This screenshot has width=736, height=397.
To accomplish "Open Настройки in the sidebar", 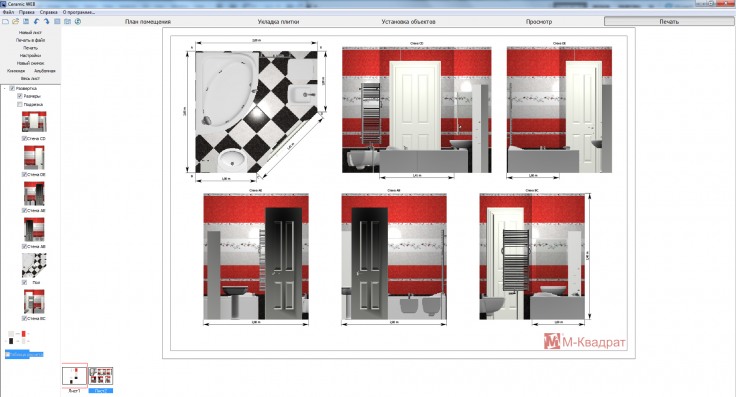I will pyautogui.click(x=31, y=55).
